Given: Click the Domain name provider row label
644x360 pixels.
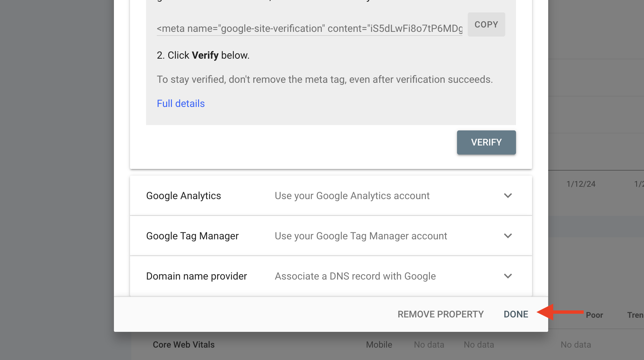Looking at the screenshot, I should point(196,276).
